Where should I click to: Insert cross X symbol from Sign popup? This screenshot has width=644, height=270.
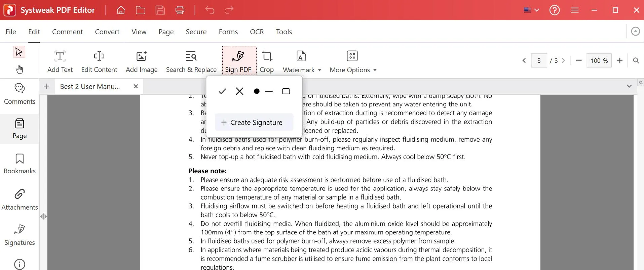[239, 91]
